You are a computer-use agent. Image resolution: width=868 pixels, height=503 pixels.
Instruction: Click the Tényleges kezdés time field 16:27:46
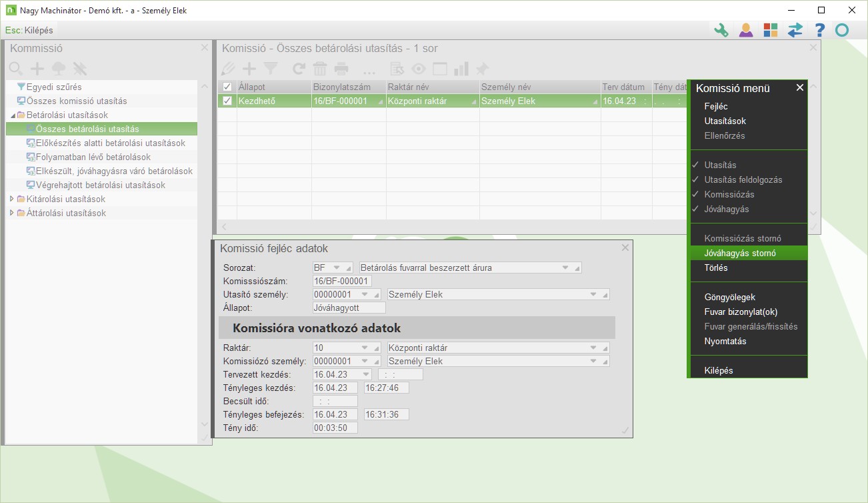click(x=387, y=388)
